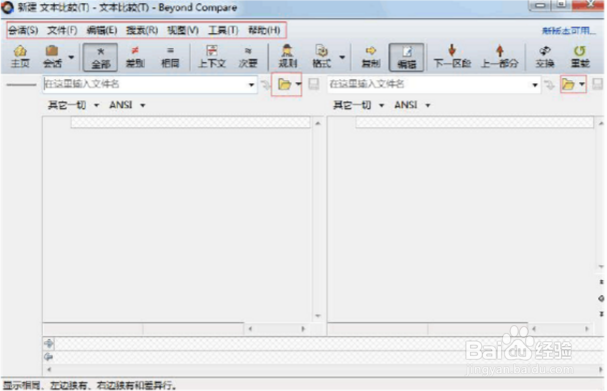Toggle the 差别 (Differences) display filter
The image size is (607, 391).
[x=135, y=57]
